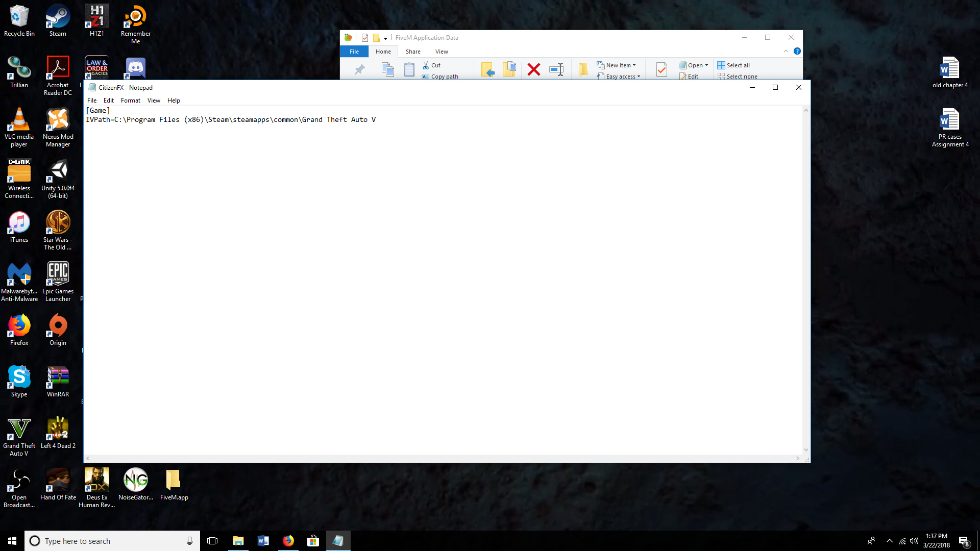Switch to Share tab in File Explorer
This screenshot has width=980, height=551.
click(413, 52)
